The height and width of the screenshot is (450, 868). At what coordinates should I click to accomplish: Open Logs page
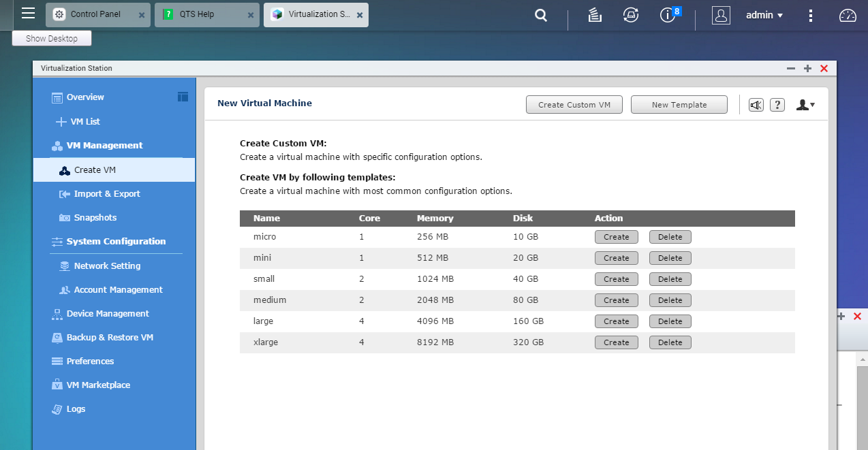point(76,408)
